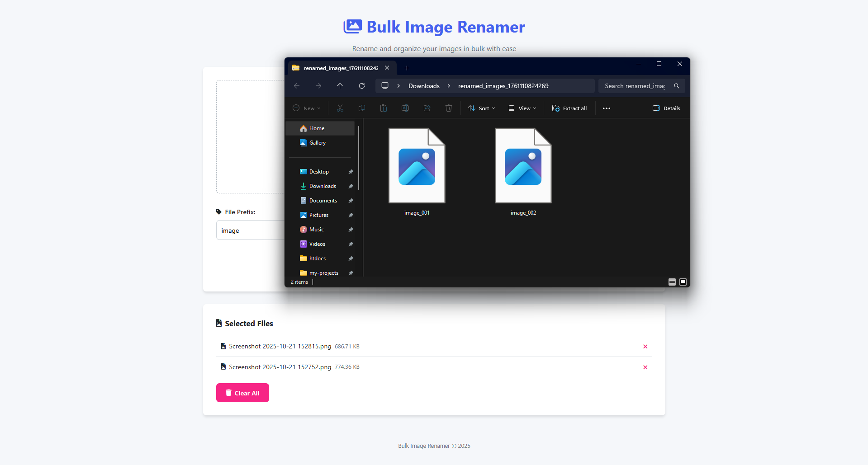Expand the New dropdown menu

point(307,108)
